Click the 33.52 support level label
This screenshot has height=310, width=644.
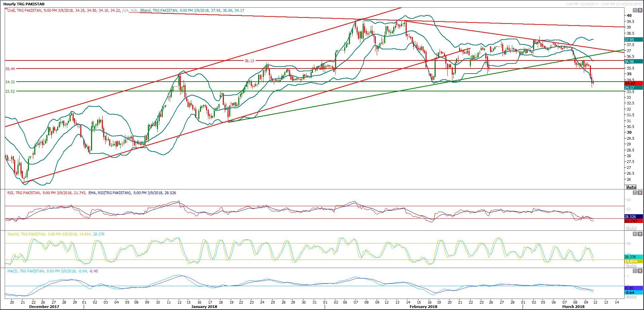click(x=10, y=91)
